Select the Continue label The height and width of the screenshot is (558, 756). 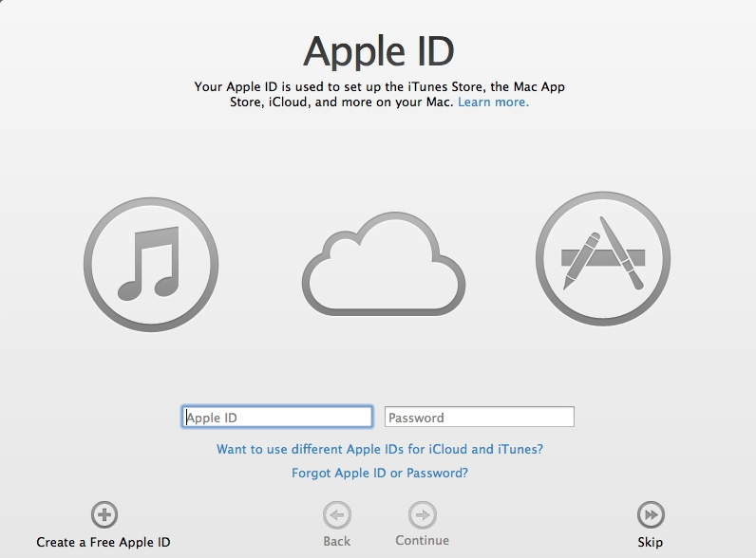pyautogui.click(x=423, y=541)
